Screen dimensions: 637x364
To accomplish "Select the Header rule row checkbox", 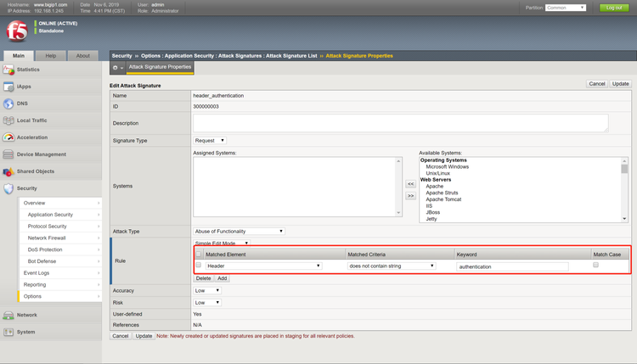I will [199, 266].
